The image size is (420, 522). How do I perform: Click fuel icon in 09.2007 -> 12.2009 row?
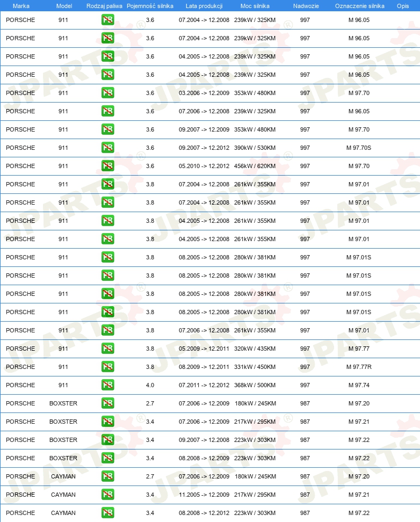click(x=107, y=129)
